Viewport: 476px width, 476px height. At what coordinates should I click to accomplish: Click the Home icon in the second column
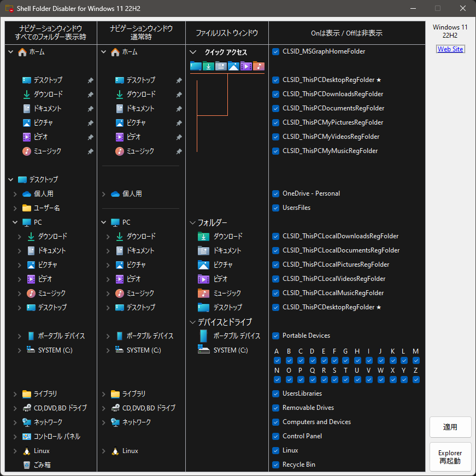click(x=115, y=52)
